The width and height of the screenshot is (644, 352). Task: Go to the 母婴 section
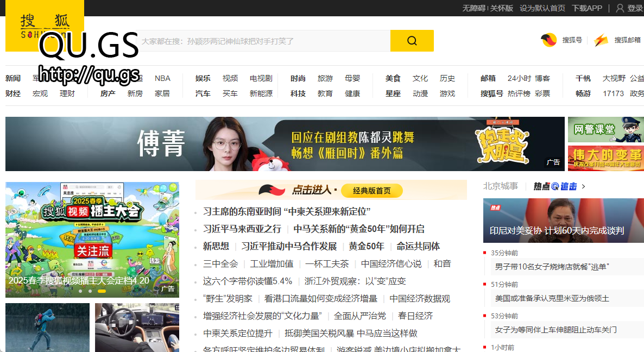click(352, 78)
